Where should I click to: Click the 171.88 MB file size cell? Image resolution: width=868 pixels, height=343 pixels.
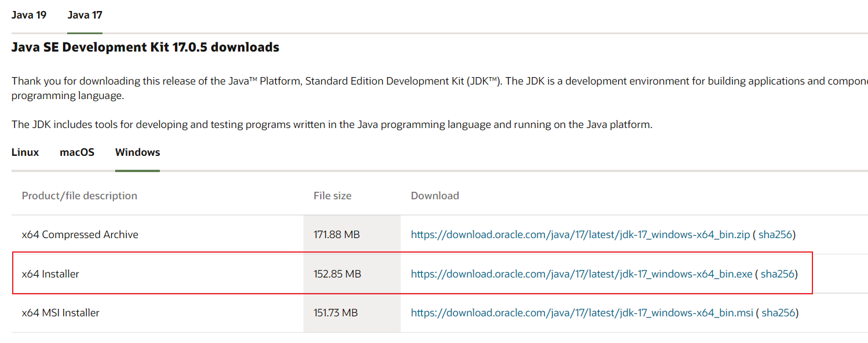tap(336, 235)
